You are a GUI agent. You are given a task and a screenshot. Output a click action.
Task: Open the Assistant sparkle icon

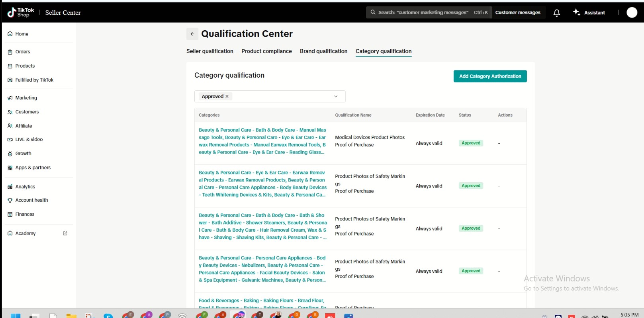coord(576,12)
